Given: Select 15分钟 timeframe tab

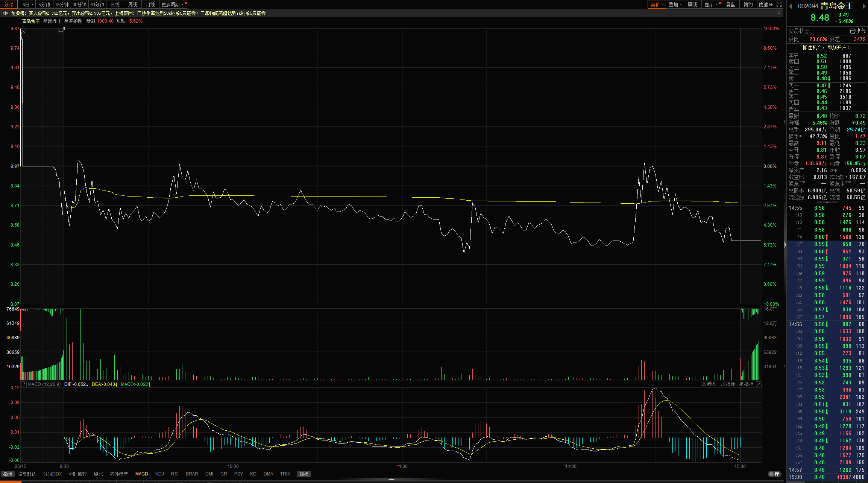Looking at the screenshot, I should [x=62, y=5].
